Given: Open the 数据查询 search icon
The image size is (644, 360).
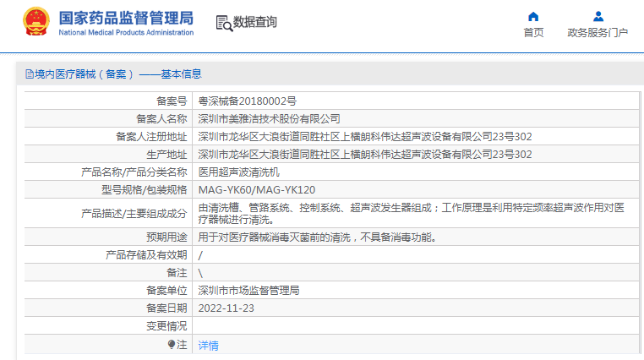Looking at the screenshot, I should coord(224,23).
